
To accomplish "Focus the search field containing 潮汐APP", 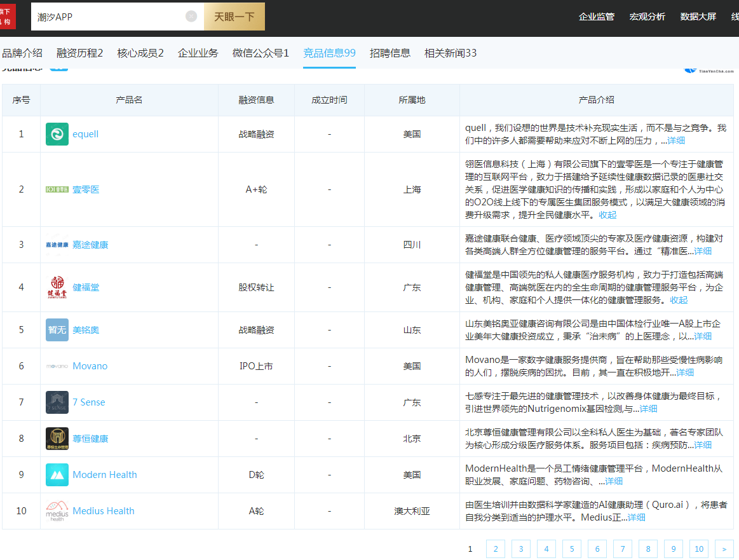I will pos(118,17).
